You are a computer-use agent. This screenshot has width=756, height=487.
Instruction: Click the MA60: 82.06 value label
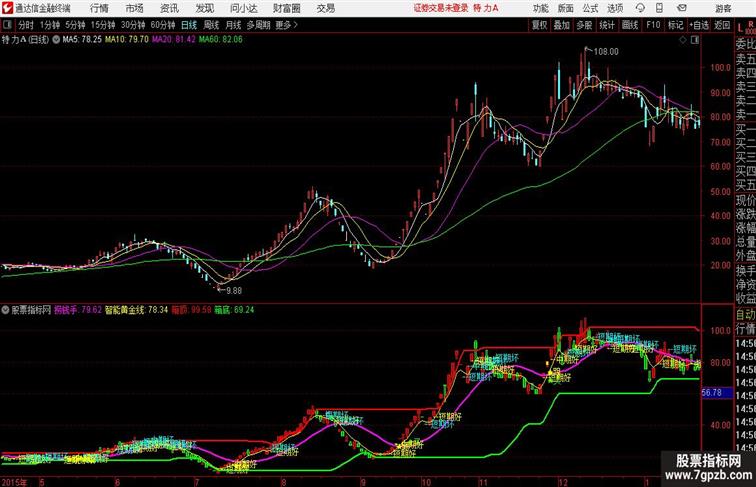pyautogui.click(x=221, y=40)
